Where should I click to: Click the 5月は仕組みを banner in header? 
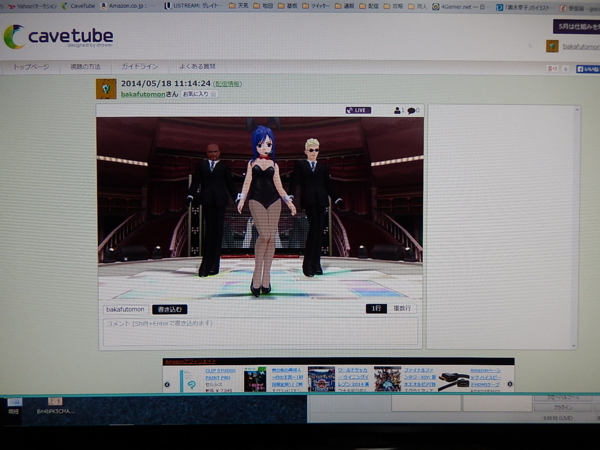pos(576,27)
